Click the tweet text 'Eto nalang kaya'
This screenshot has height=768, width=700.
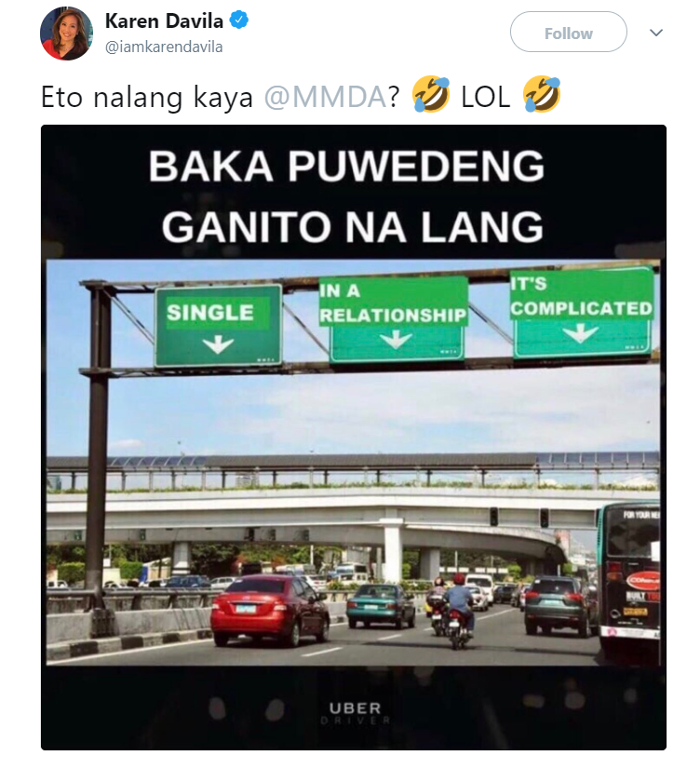click(147, 98)
